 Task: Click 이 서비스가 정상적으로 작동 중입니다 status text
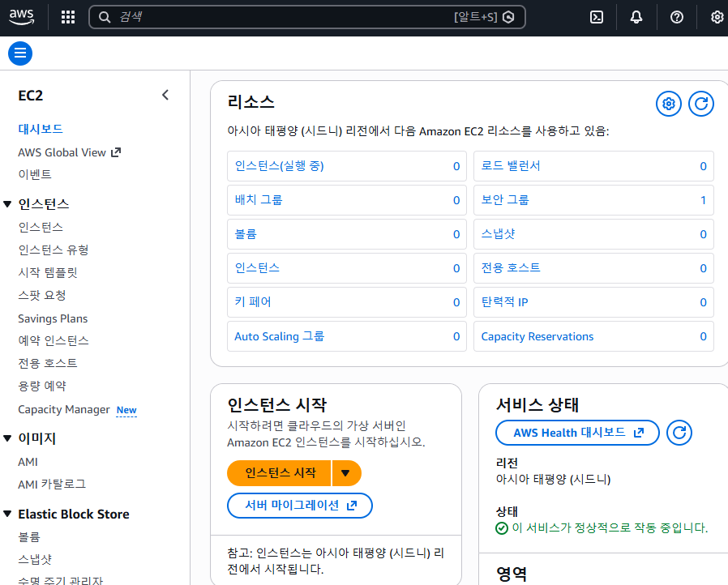click(610, 528)
